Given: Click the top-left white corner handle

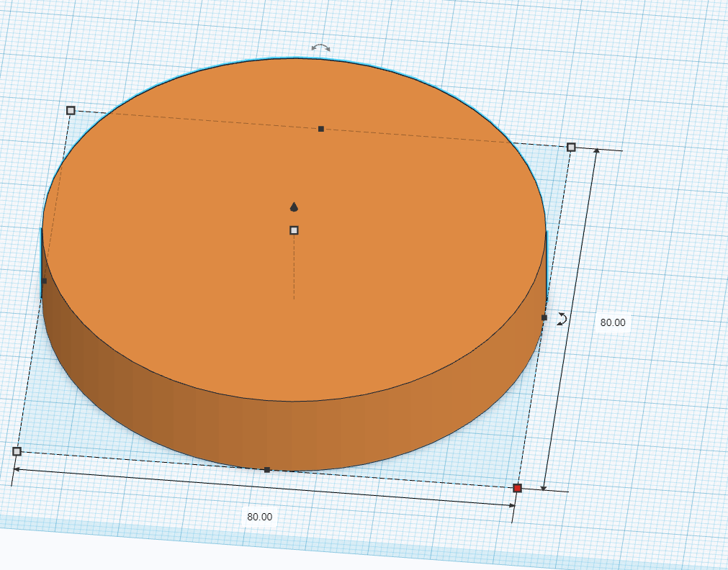Looking at the screenshot, I should [x=71, y=110].
